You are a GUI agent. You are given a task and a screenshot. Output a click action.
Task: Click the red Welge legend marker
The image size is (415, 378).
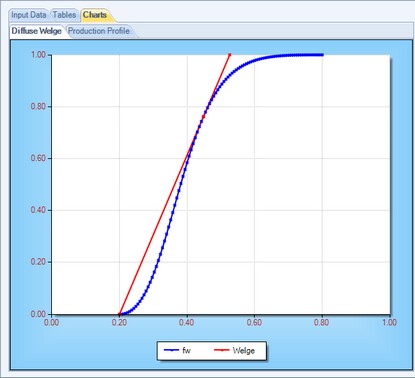pyautogui.click(x=221, y=350)
